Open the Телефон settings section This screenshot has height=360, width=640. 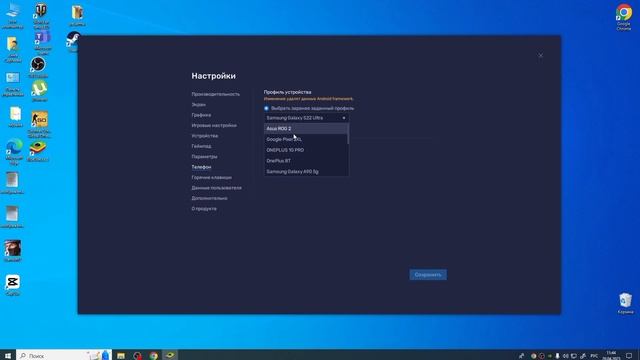pyautogui.click(x=201, y=167)
